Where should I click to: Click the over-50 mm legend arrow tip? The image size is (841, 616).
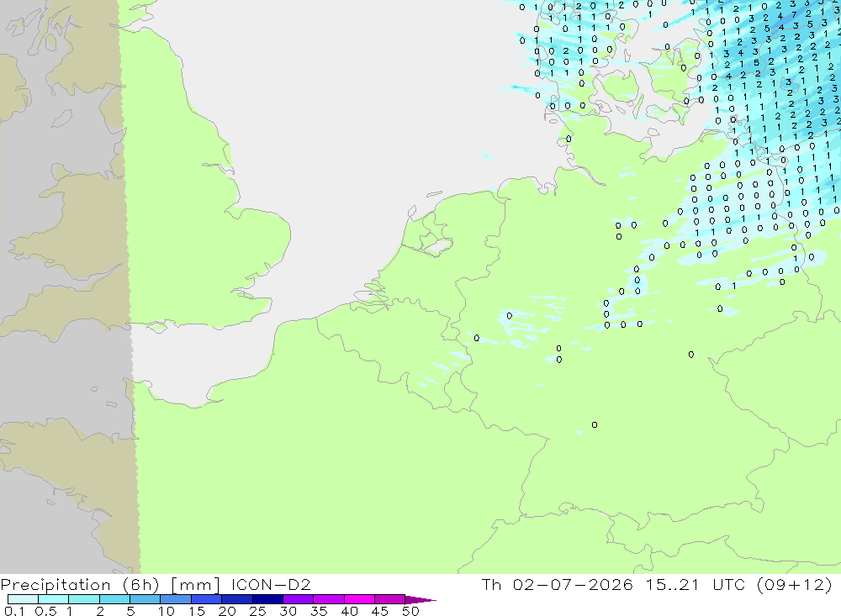[x=421, y=599]
